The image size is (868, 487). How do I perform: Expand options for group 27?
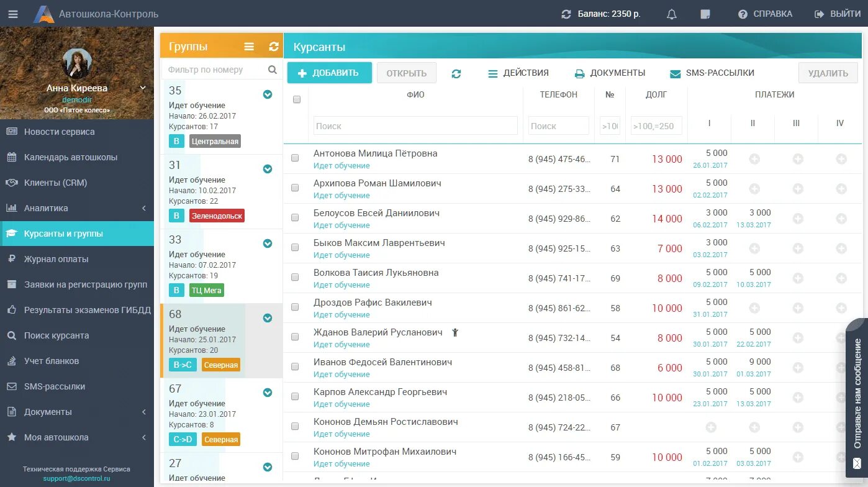268,467
